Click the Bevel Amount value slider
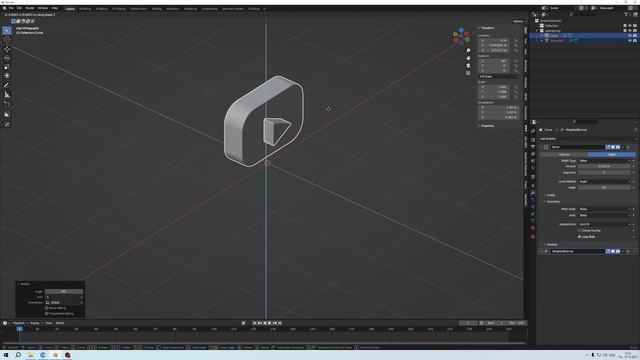This screenshot has height=360, width=640. click(604, 167)
